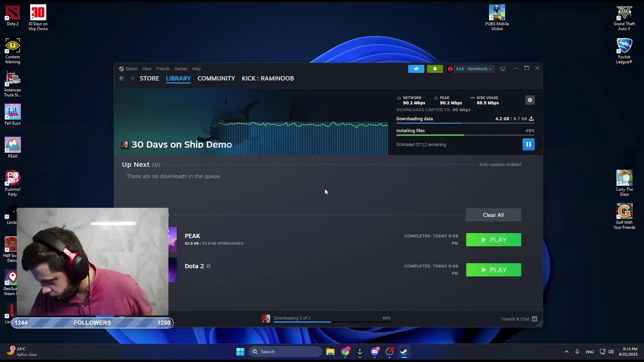This screenshot has width=644, height=362.
Task: Open the COMMUNITY tab
Action: tap(216, 78)
